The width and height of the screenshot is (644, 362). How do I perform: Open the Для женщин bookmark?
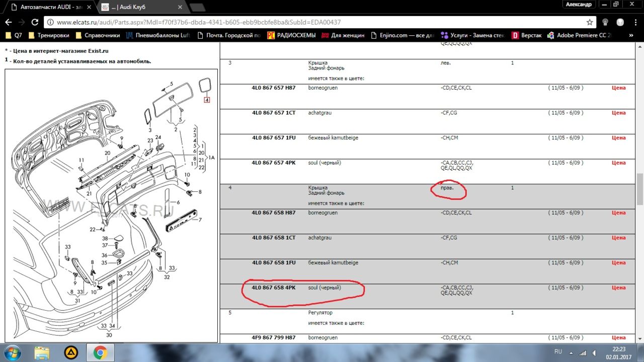point(343,35)
